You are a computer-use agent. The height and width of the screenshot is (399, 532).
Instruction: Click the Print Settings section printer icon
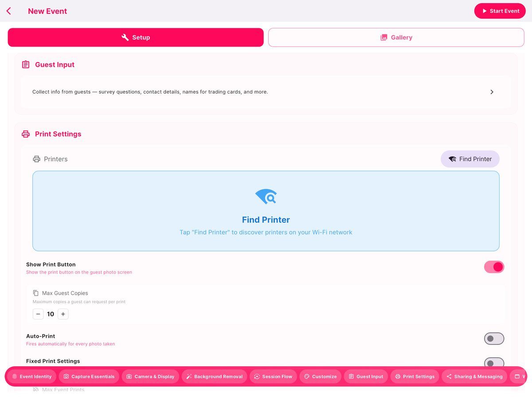pos(26,134)
